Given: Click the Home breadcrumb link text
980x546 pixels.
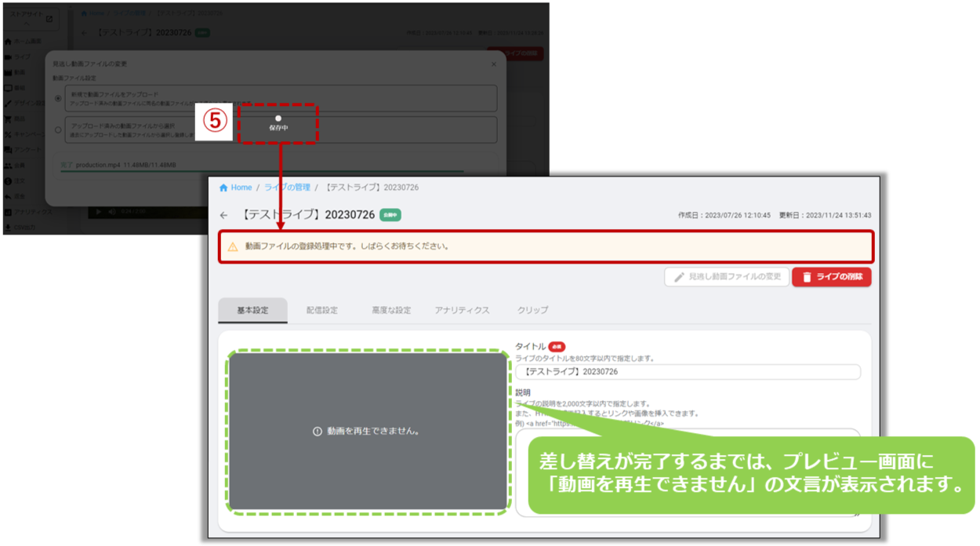Looking at the screenshot, I should pyautogui.click(x=241, y=188).
